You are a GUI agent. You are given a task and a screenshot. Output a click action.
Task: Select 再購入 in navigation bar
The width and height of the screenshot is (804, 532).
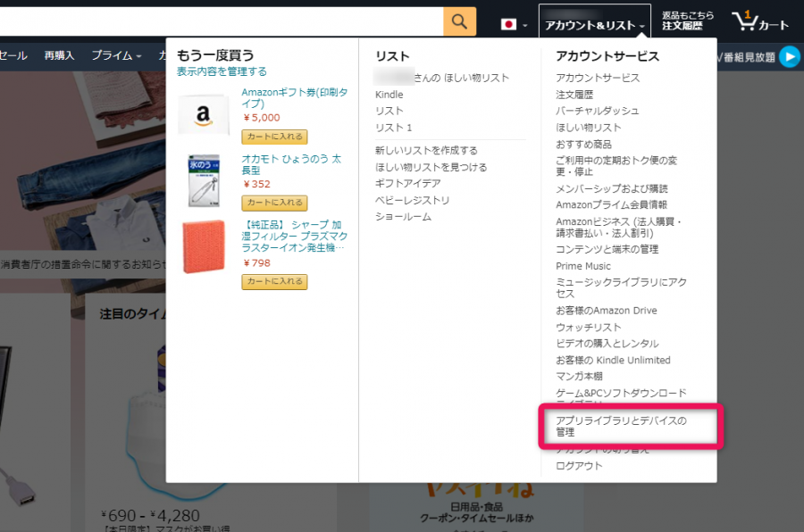coord(59,55)
